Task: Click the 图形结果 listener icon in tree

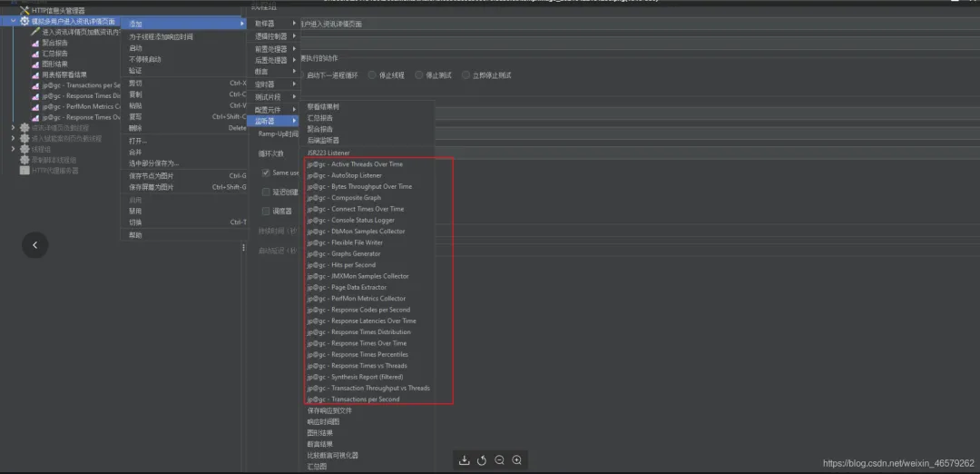Action: pos(35,64)
